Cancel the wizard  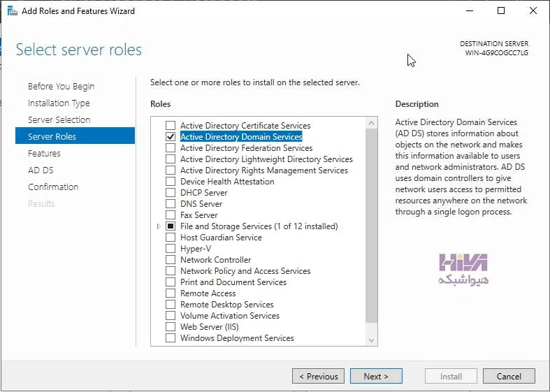point(509,376)
